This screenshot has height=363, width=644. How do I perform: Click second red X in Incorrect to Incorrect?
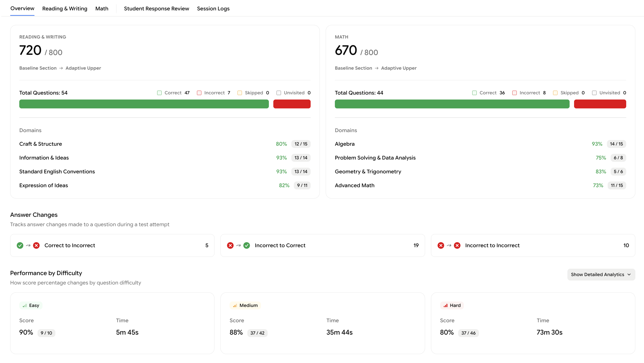457,246
